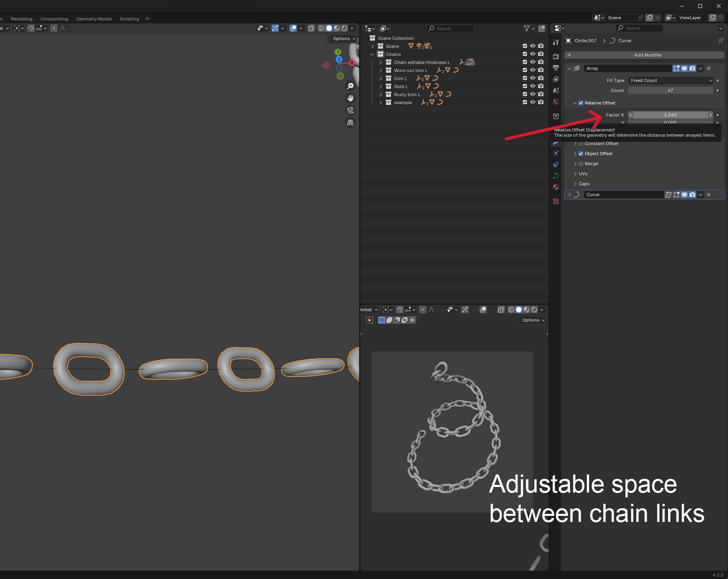This screenshot has height=579, width=728.
Task: Increase the Factor X value with right arrow
Action: coord(711,115)
